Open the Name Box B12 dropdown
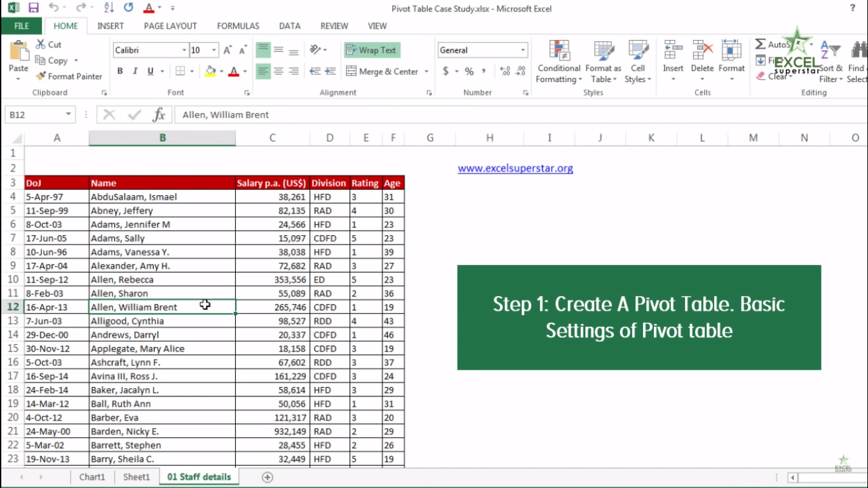Viewport: 868px width, 488px height. [68, 115]
